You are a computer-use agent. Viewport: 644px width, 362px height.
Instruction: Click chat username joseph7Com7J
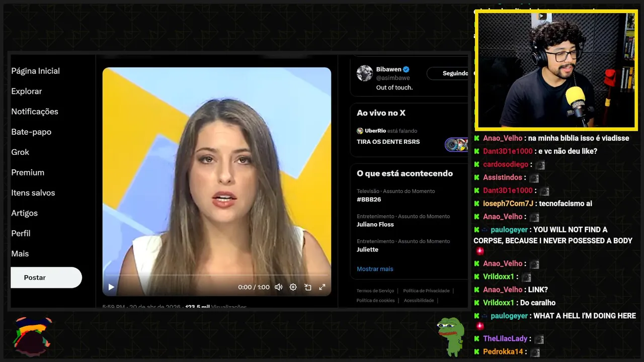(x=508, y=204)
